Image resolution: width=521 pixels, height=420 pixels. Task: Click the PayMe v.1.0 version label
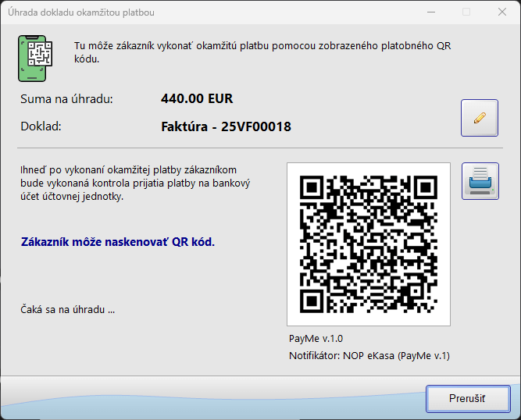316,339
